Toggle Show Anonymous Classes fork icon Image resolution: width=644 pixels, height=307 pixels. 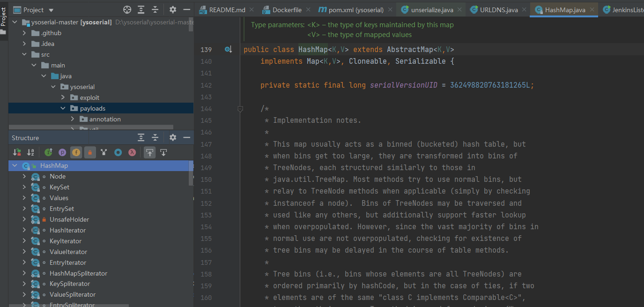(104, 152)
